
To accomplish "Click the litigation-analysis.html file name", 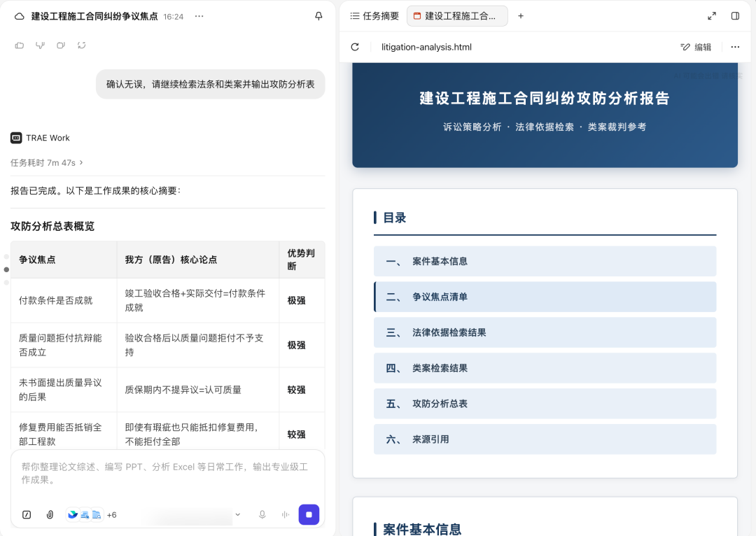I will 426,48.
